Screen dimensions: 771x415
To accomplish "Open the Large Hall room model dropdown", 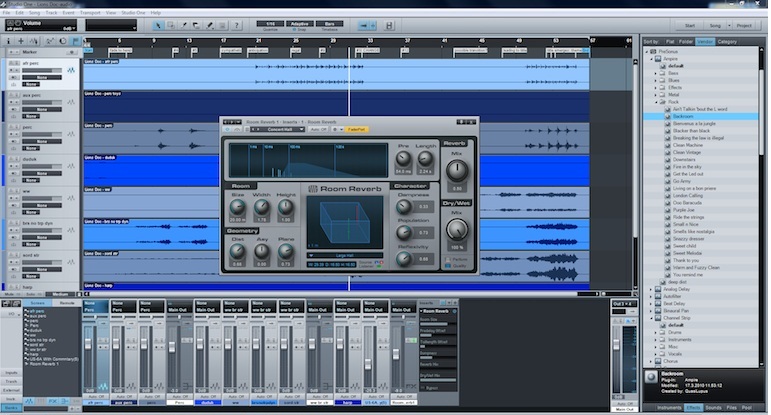I will pos(345,255).
